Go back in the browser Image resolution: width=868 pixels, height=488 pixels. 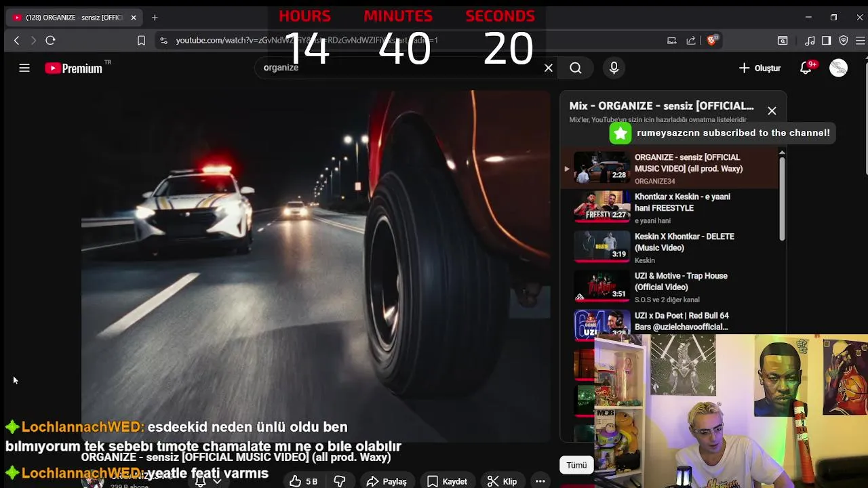pos(17,41)
